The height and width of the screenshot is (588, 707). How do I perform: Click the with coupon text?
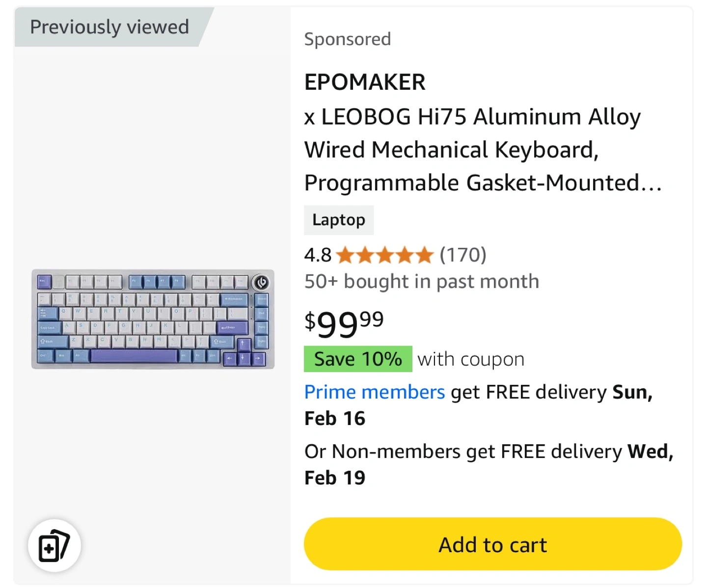point(471,359)
